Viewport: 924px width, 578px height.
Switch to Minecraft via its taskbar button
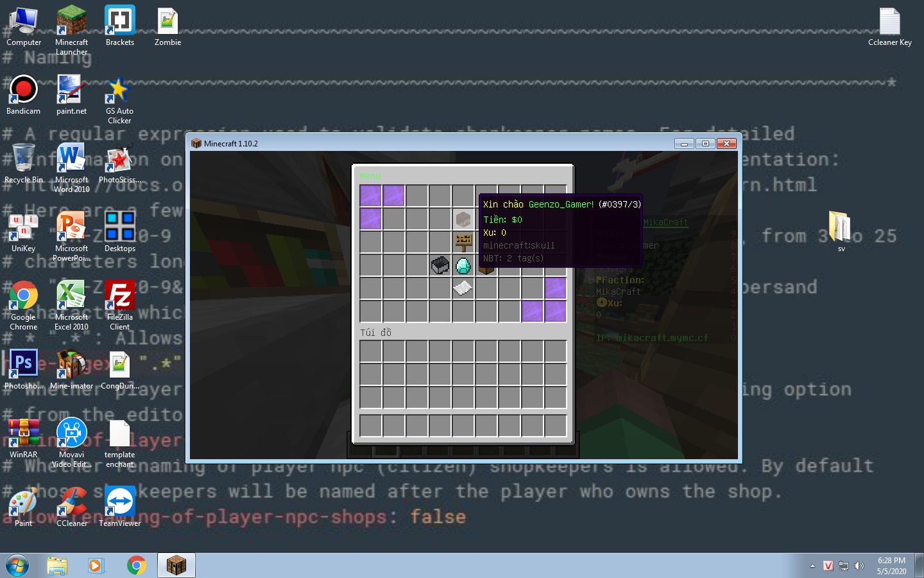[x=176, y=565]
